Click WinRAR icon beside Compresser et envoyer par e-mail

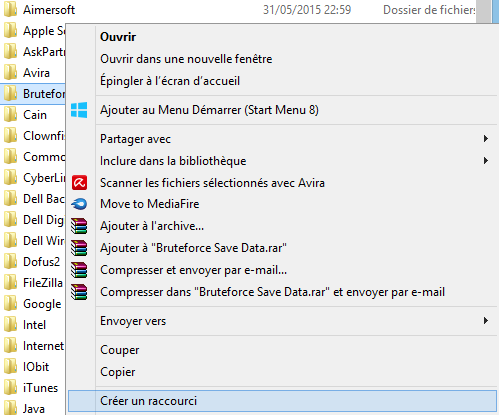point(79,270)
